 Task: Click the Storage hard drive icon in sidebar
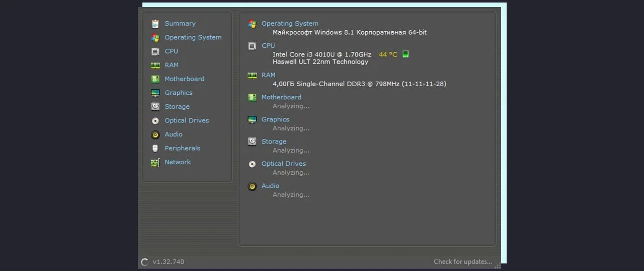coord(155,107)
